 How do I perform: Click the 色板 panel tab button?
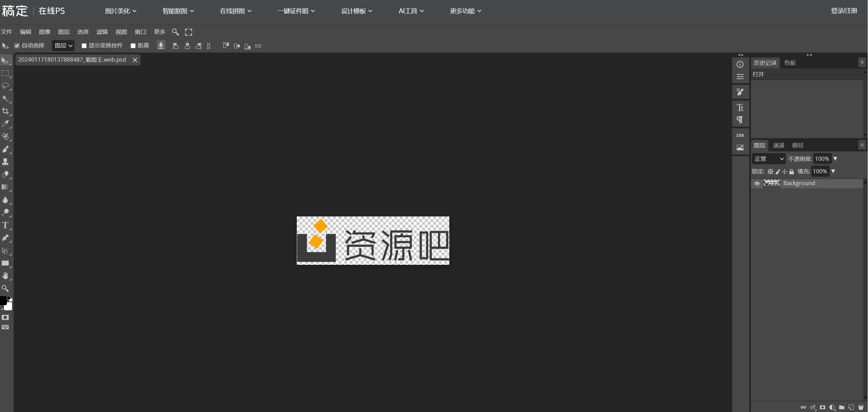coord(790,63)
